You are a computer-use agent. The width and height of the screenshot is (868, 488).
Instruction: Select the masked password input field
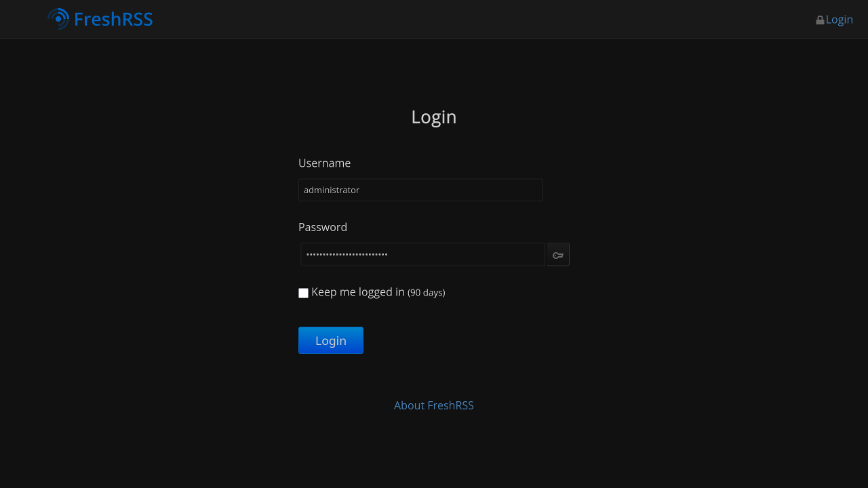[x=422, y=254]
